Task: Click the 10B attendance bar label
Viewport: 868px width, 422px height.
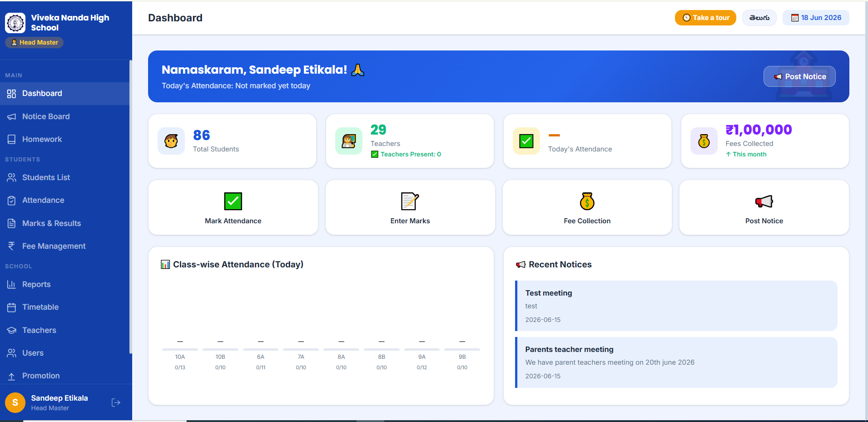Action: coord(220,357)
